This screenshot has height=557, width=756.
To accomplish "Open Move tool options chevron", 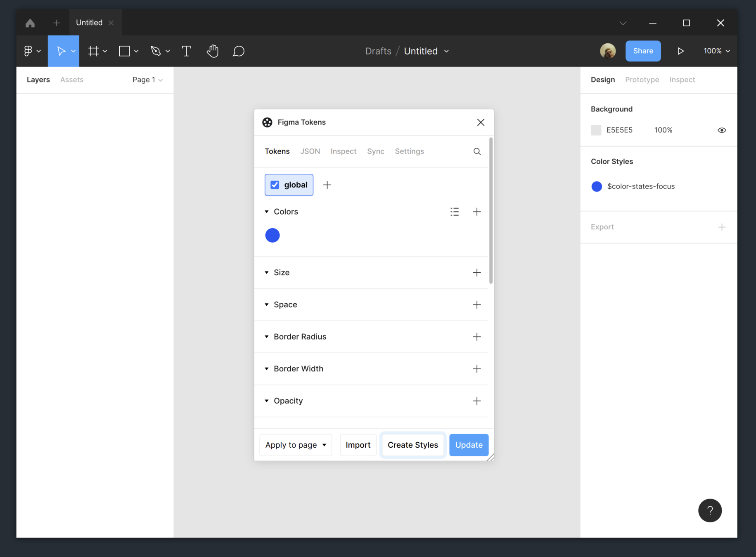I will tap(73, 51).
